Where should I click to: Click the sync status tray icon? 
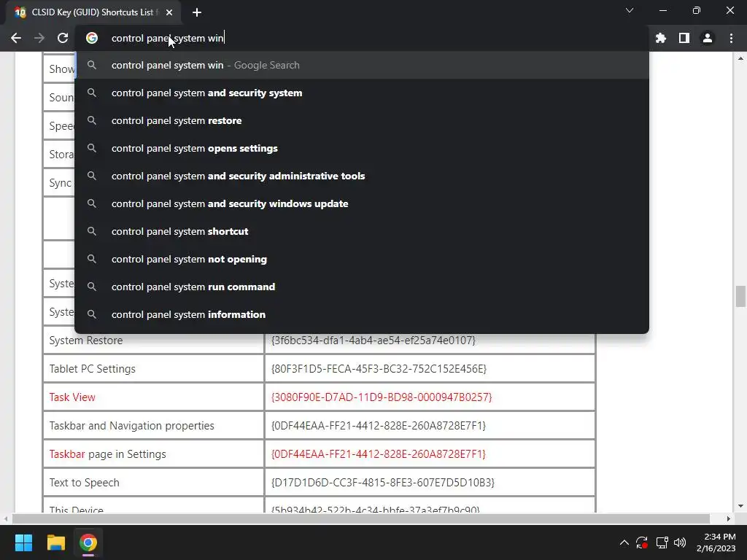click(642, 542)
